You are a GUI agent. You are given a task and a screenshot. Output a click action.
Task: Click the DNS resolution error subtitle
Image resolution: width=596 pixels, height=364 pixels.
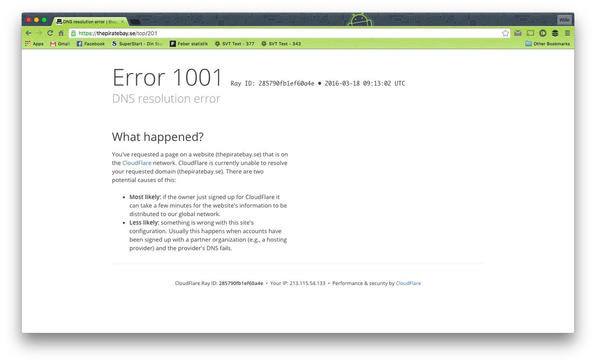(166, 99)
